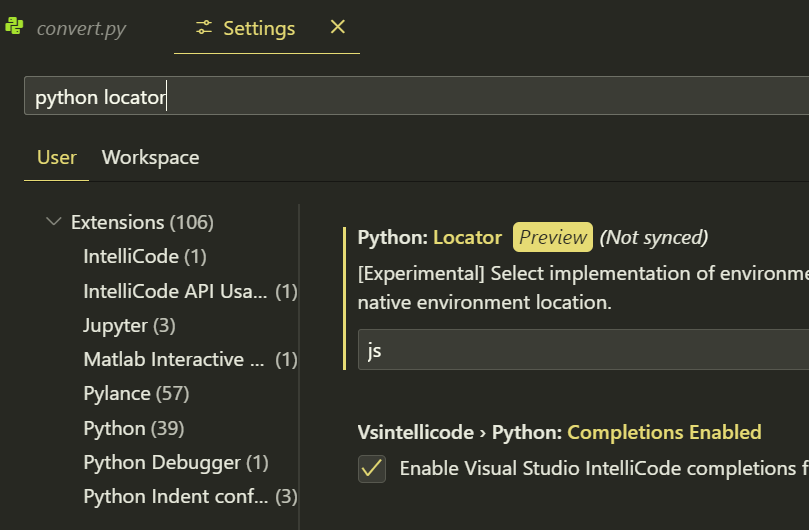Click the Settings sliders icon on tab

click(x=204, y=28)
